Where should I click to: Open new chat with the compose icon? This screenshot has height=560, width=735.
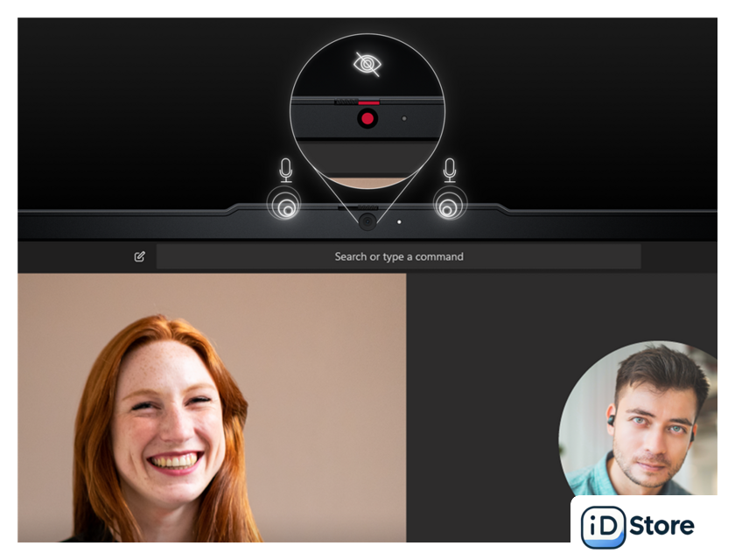[139, 256]
